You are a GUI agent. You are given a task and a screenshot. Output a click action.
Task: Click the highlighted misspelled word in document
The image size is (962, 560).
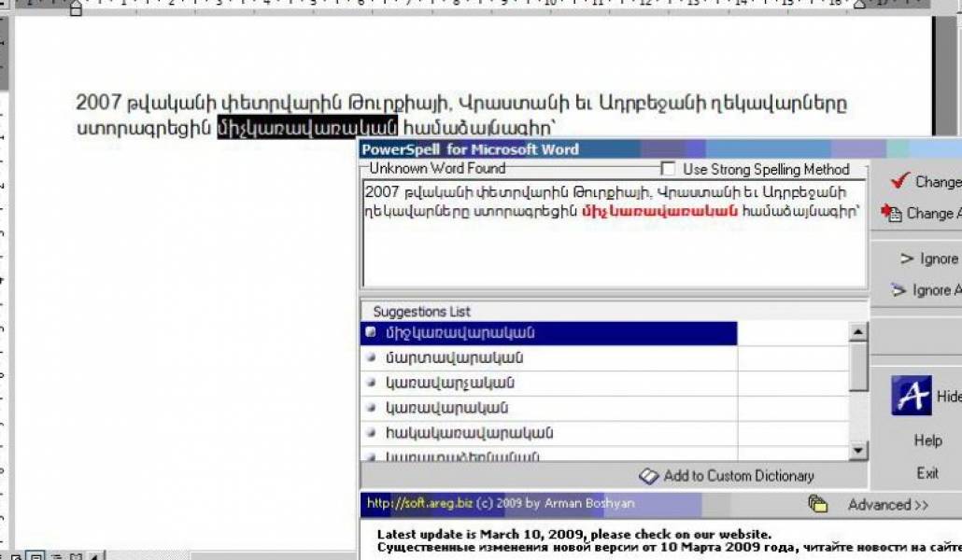(x=307, y=128)
